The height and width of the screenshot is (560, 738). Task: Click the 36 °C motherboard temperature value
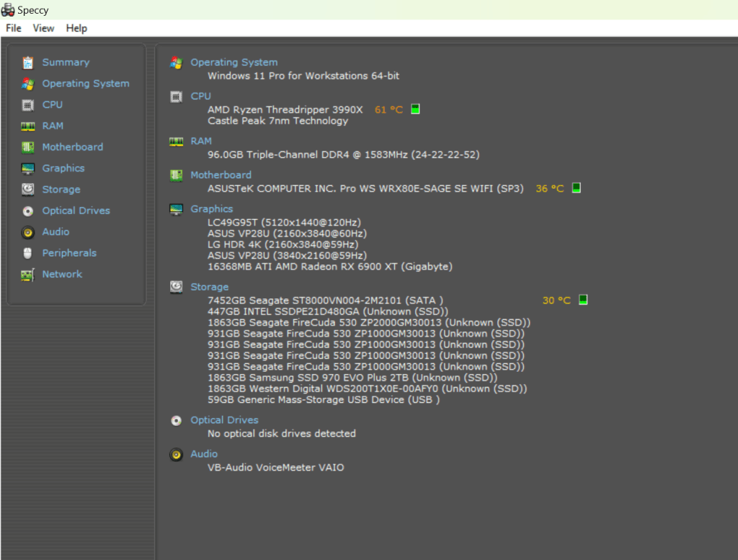pos(550,188)
